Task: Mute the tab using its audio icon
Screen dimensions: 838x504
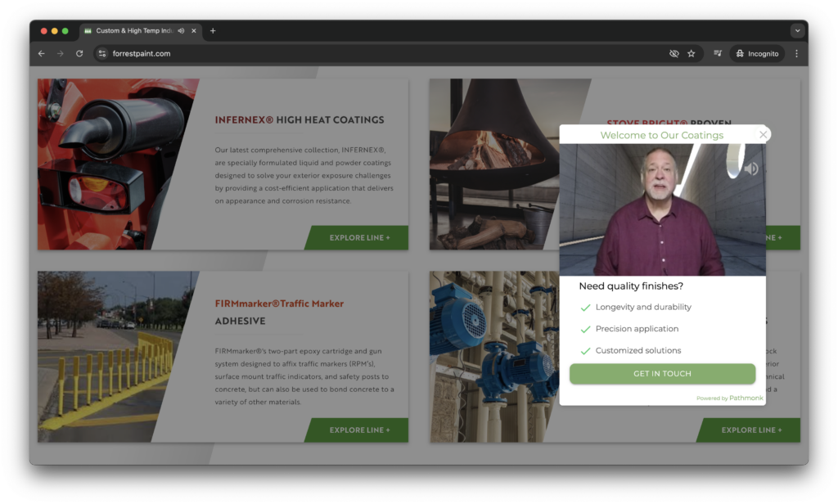Action: (181, 31)
